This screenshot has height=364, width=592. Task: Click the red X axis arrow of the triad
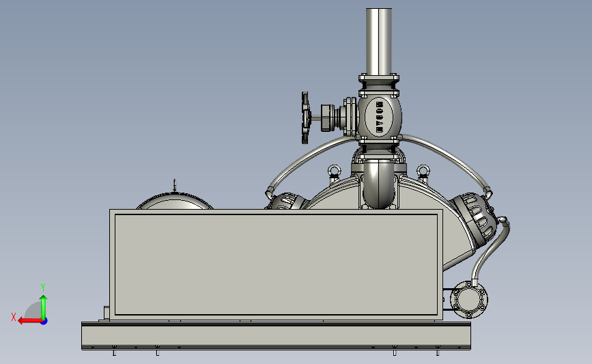pyautogui.click(x=29, y=321)
